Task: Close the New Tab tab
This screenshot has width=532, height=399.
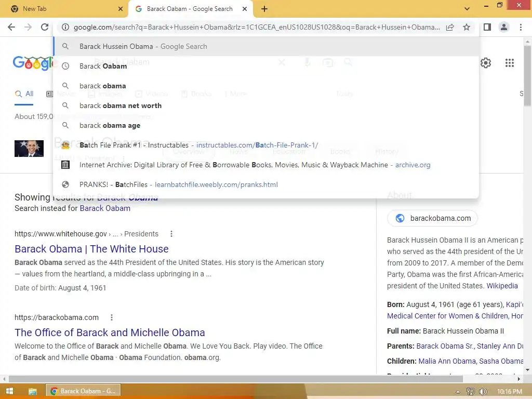Action: (x=121, y=9)
